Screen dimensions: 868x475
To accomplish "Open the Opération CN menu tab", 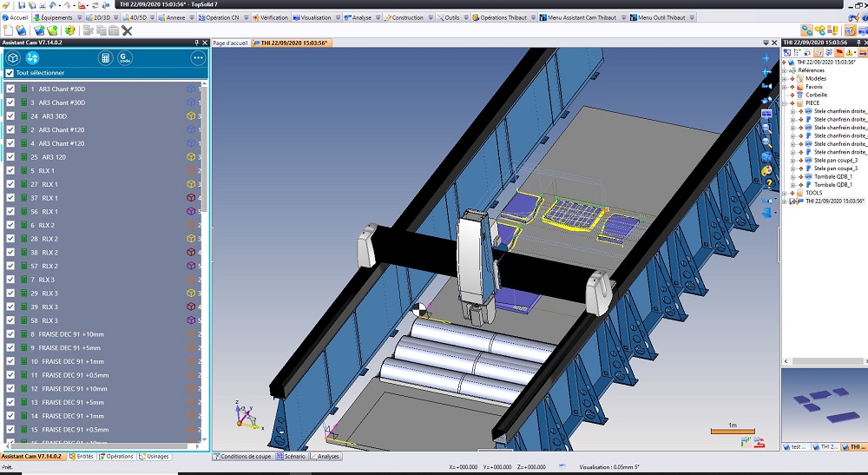I will pyautogui.click(x=222, y=17).
